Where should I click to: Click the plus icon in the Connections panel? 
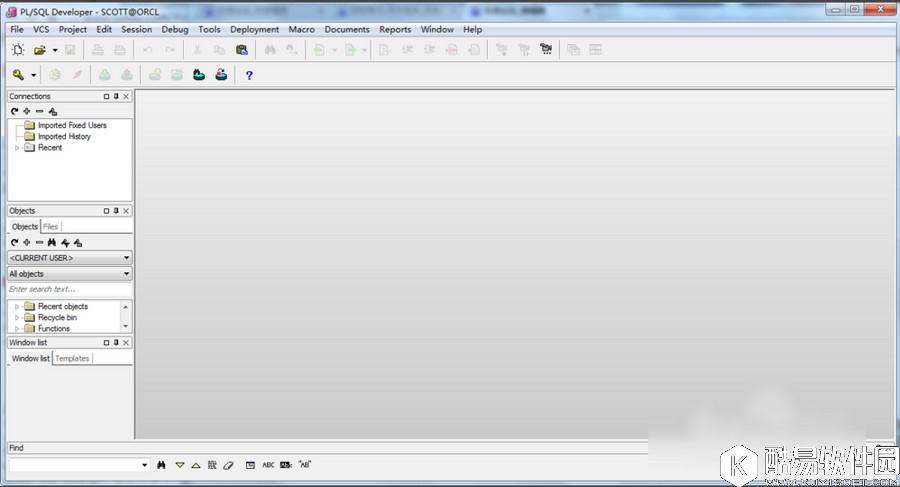point(27,111)
